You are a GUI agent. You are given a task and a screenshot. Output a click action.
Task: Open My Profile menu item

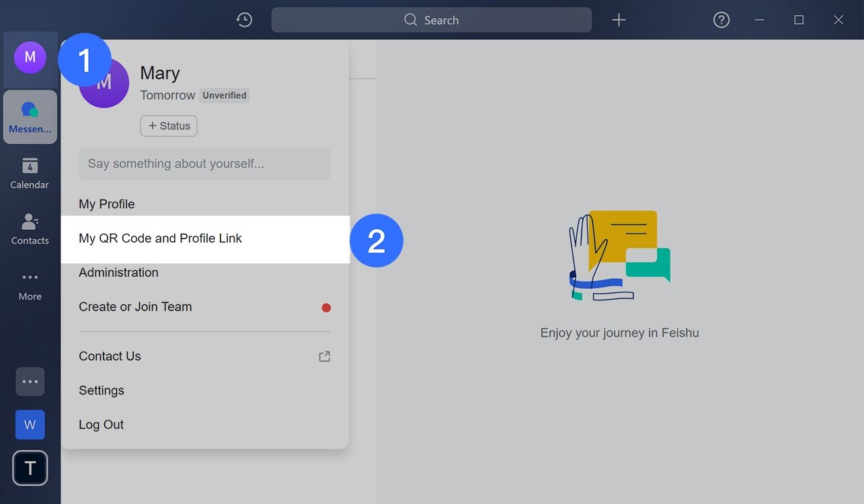107,204
